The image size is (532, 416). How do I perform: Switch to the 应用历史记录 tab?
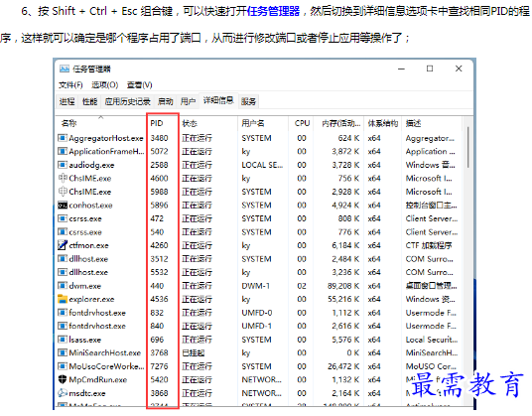click(x=128, y=101)
